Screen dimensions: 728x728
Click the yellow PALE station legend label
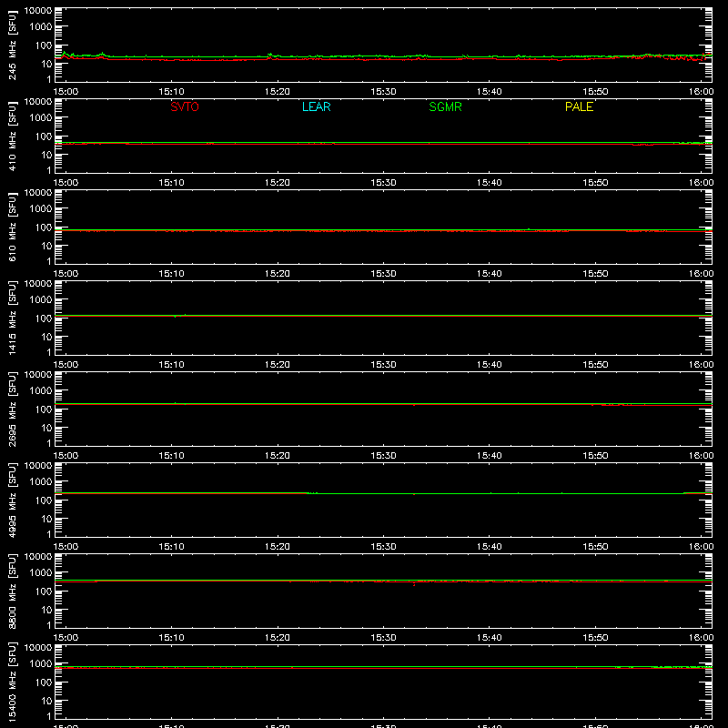pos(579,106)
